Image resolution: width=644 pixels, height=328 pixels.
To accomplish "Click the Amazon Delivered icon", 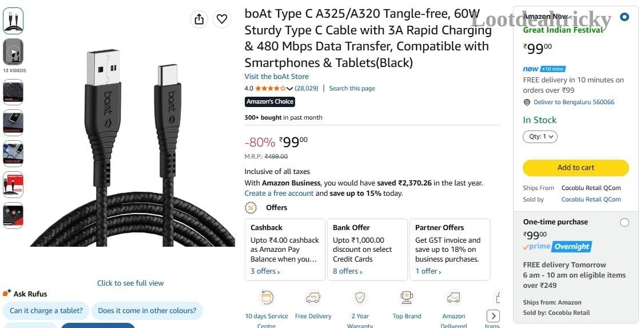I will (x=454, y=297).
